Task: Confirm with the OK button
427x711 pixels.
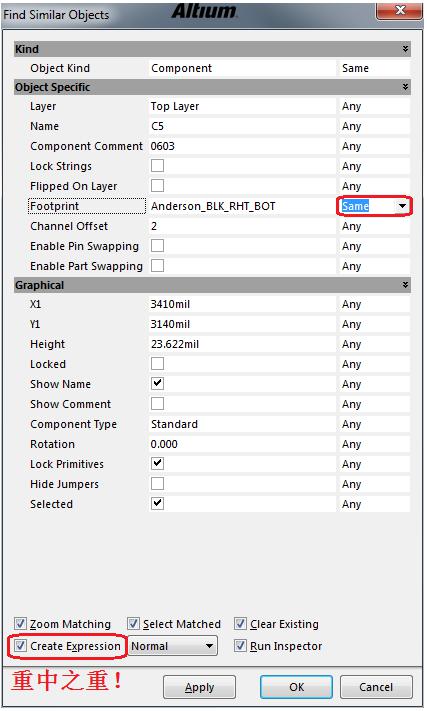Action: click(296, 687)
